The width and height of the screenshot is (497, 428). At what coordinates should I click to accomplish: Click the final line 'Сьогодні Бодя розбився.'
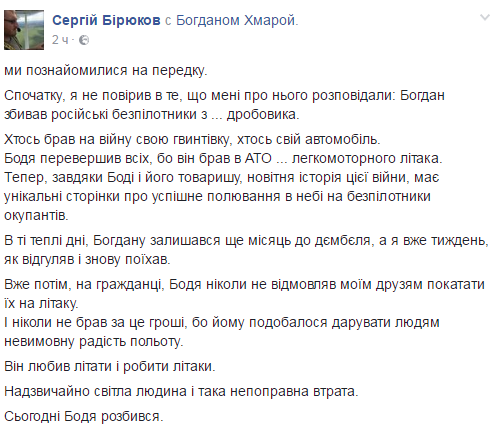pyautogui.click(x=84, y=416)
